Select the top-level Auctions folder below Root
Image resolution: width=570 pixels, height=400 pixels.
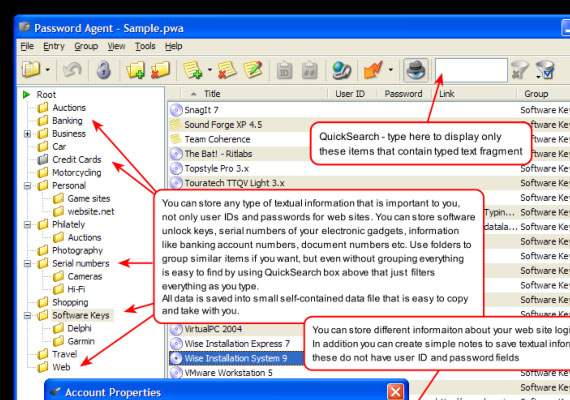coord(69,108)
